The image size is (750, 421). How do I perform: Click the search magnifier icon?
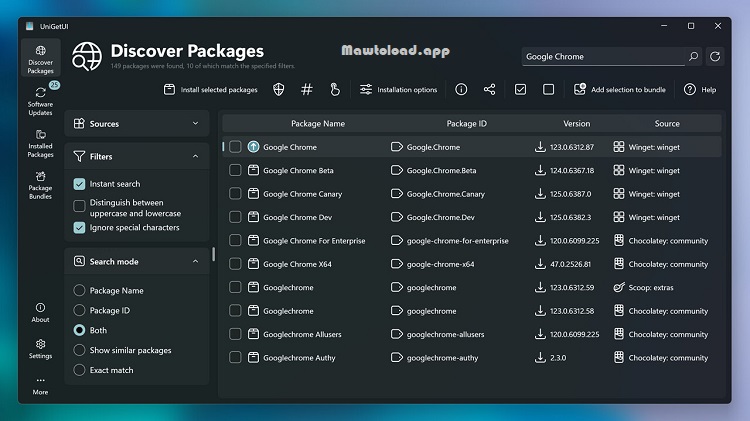click(x=693, y=56)
